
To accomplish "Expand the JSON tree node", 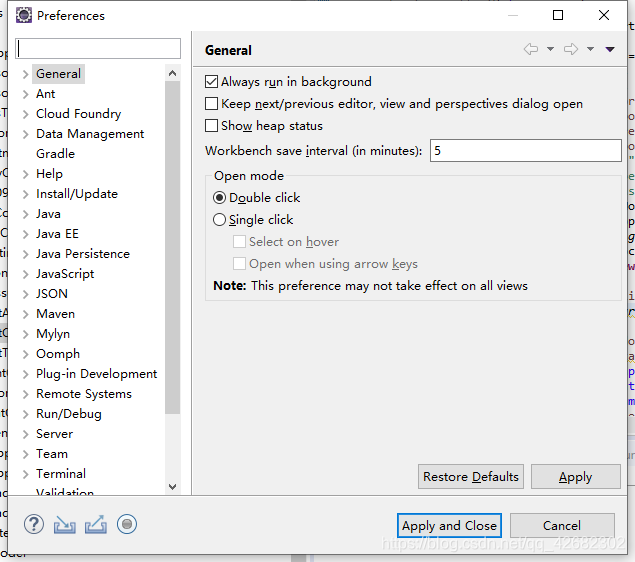I will pos(26,294).
